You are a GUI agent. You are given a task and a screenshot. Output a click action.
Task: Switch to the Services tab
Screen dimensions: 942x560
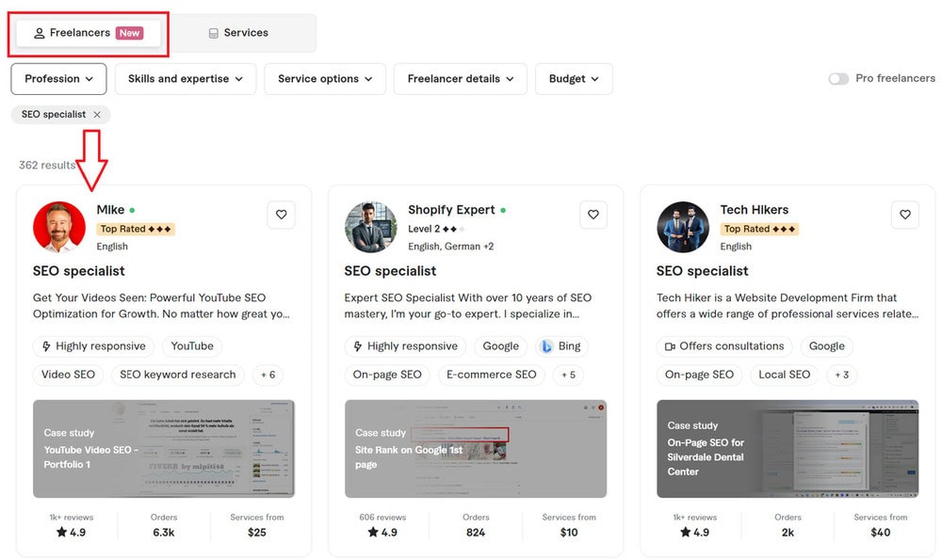pyautogui.click(x=238, y=33)
